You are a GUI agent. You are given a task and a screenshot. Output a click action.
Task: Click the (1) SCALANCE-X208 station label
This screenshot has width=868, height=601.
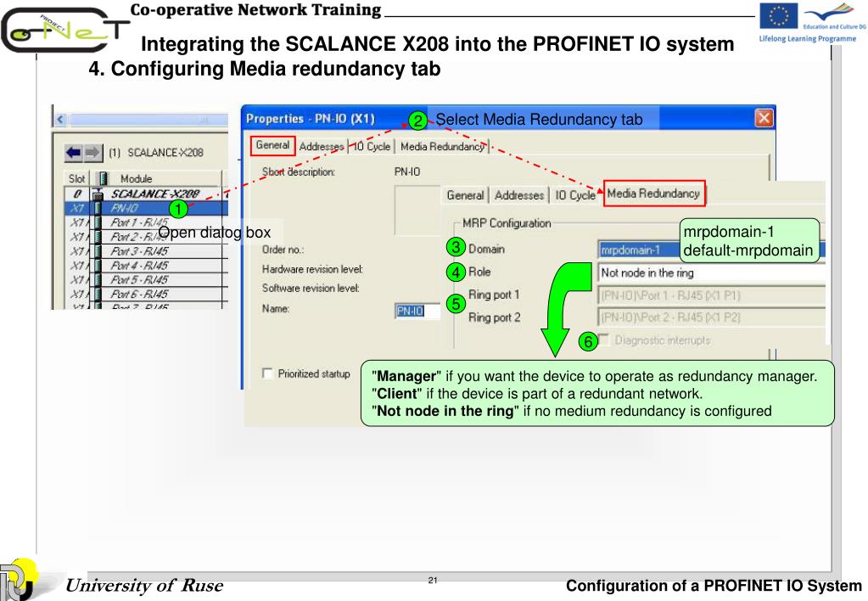155,152
